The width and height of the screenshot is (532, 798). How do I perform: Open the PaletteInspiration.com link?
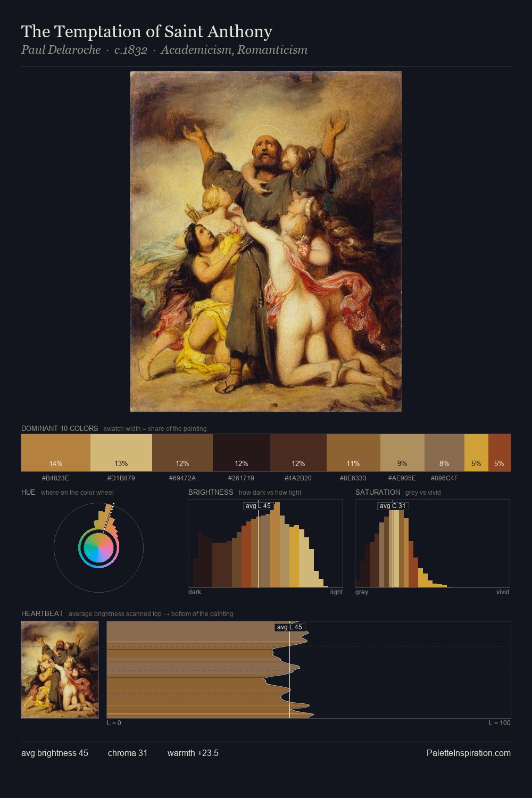point(469,753)
